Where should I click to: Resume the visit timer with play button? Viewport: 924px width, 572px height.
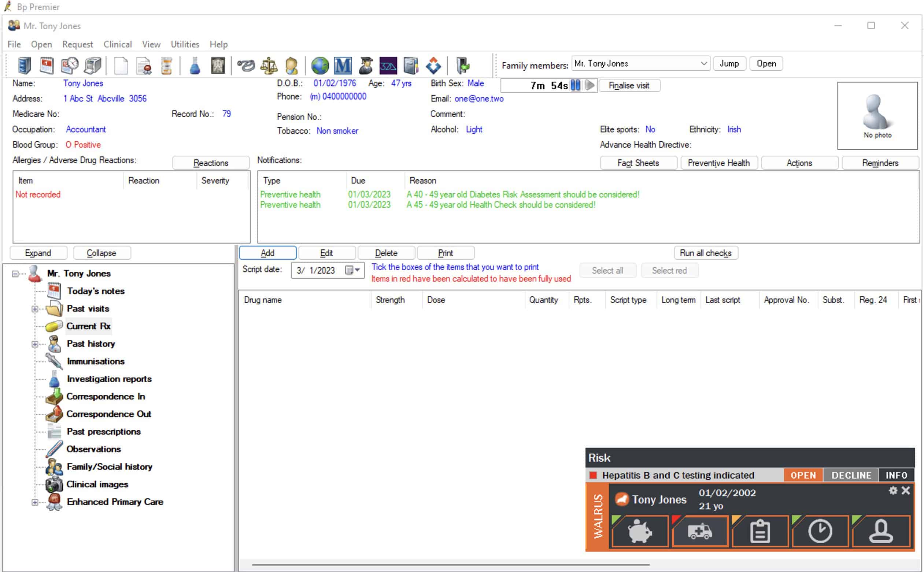pos(590,85)
